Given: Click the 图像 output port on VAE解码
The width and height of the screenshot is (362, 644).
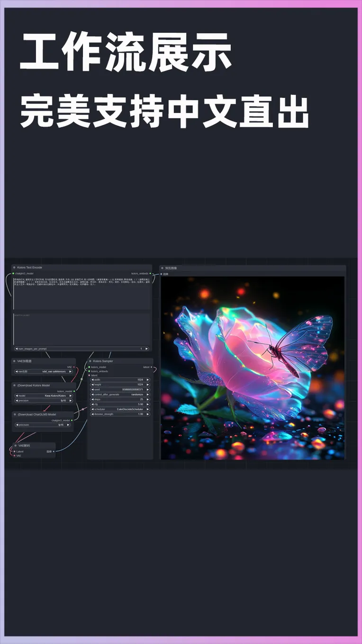Looking at the screenshot, I should pos(54,451).
